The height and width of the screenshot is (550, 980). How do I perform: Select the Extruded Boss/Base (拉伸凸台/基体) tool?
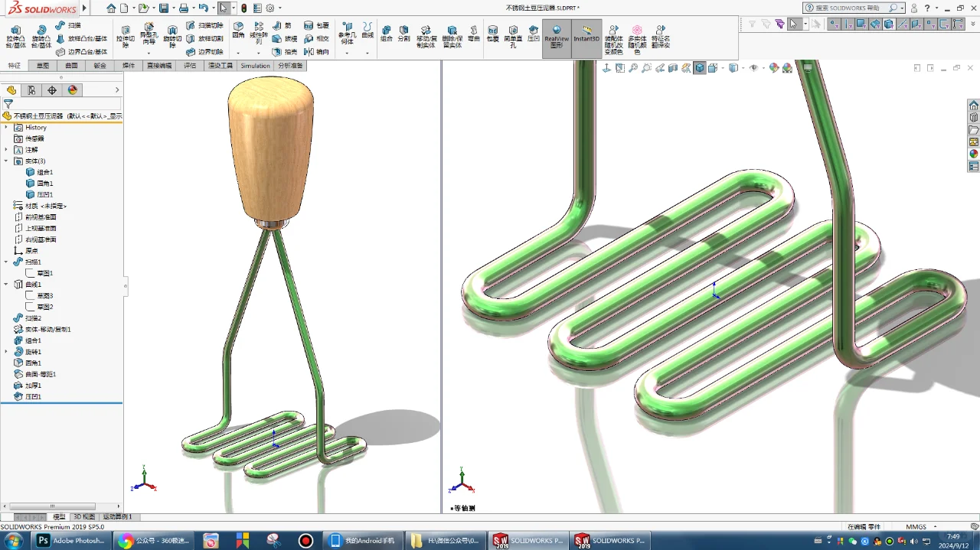(x=15, y=36)
